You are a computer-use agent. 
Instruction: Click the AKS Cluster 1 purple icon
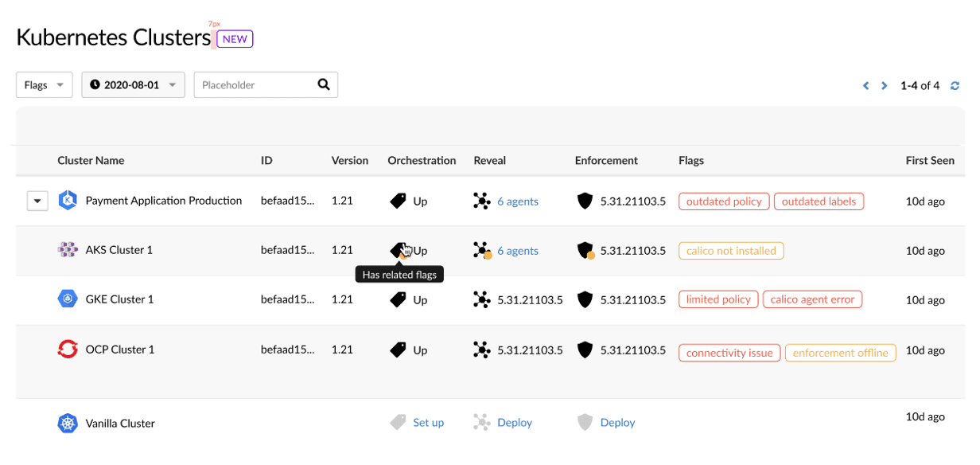click(68, 250)
